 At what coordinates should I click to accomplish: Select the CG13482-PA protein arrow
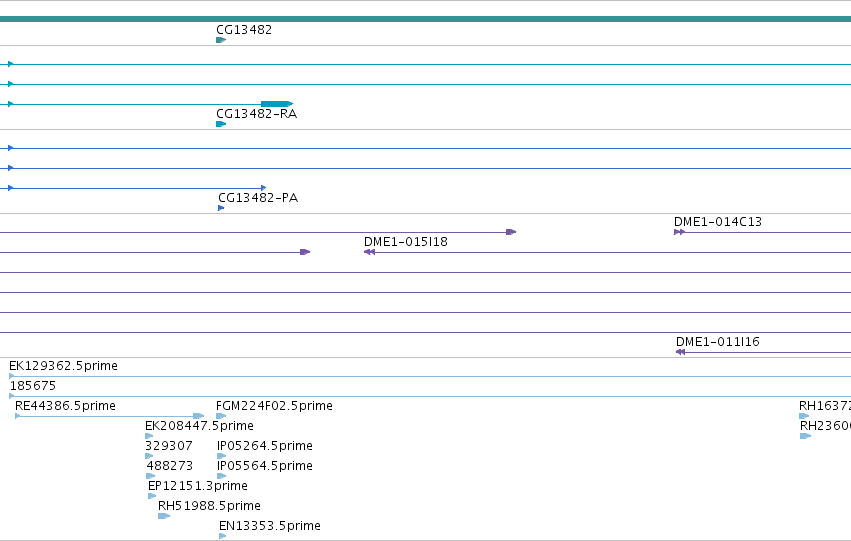(x=221, y=208)
